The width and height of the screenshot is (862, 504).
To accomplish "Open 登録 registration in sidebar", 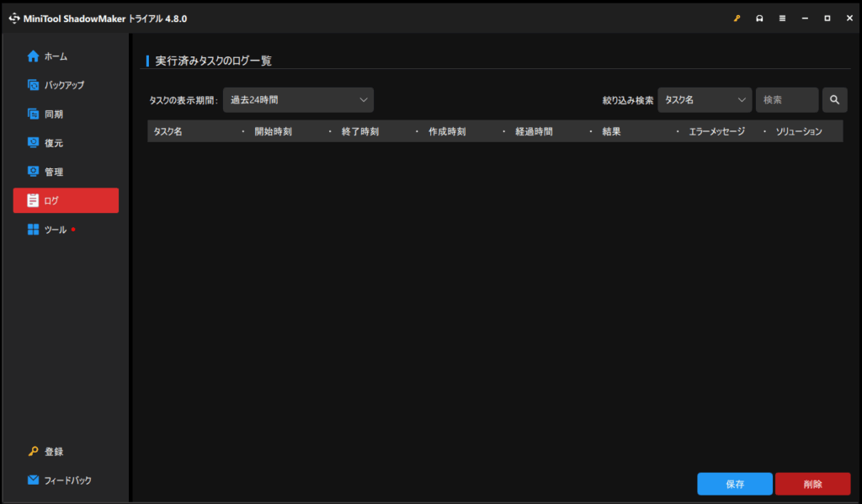I will [54, 452].
